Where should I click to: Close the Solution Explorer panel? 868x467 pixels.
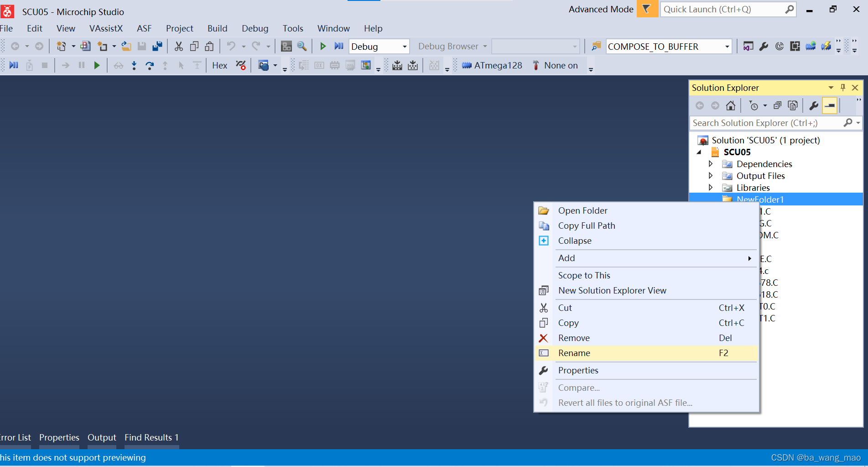[855, 87]
